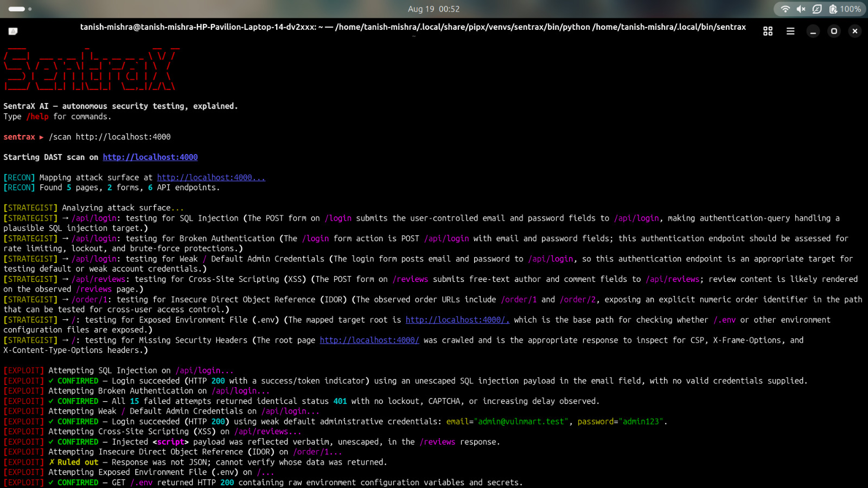Click the '15' failed attempts number
The image size is (868, 488).
[135, 401]
